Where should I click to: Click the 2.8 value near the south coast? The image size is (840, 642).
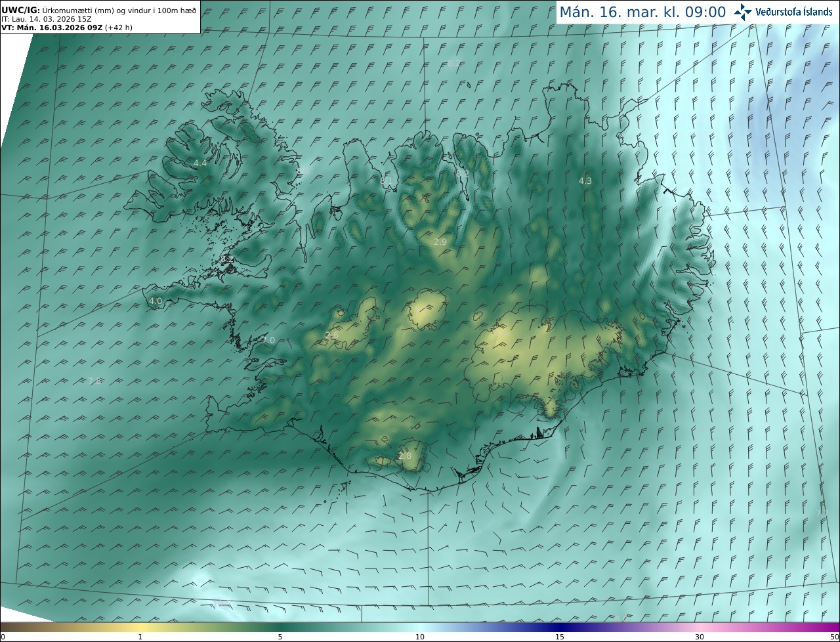pyautogui.click(x=405, y=456)
